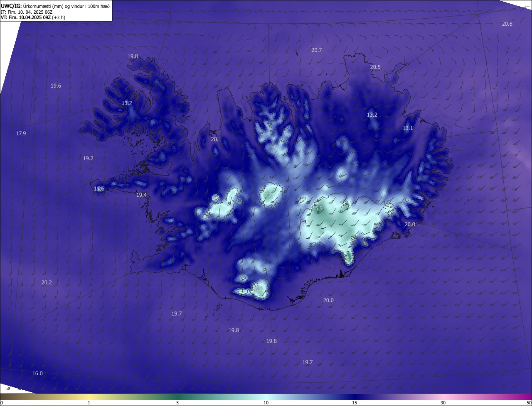The height and width of the screenshot is (406, 532).
Task: Click tick label 50 on the color scale
Action: 529,403
